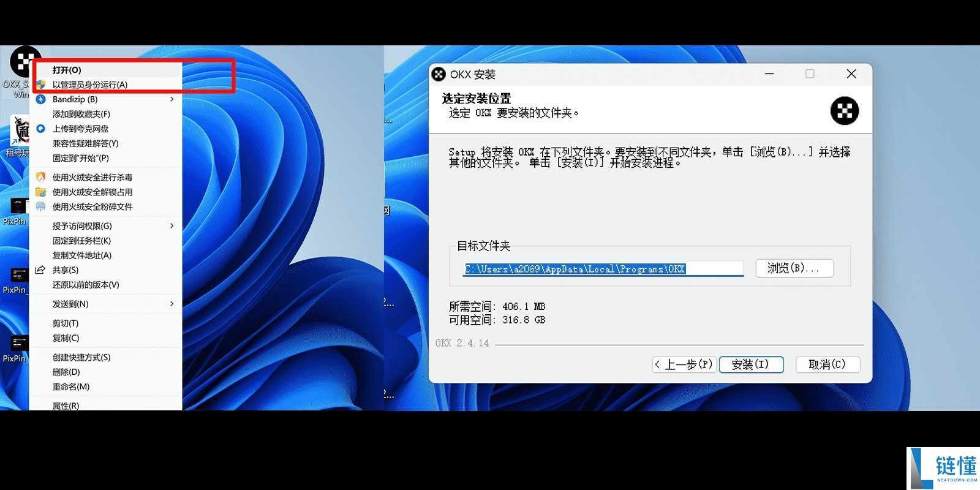This screenshot has width=980, height=490.
Task: Click the 浏览(B)... button in installer
Action: click(794, 268)
